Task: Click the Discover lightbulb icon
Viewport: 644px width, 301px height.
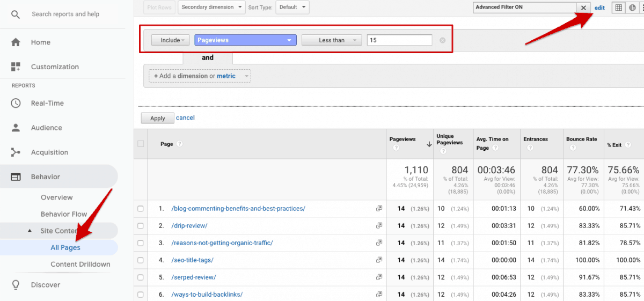Action: coord(16,285)
